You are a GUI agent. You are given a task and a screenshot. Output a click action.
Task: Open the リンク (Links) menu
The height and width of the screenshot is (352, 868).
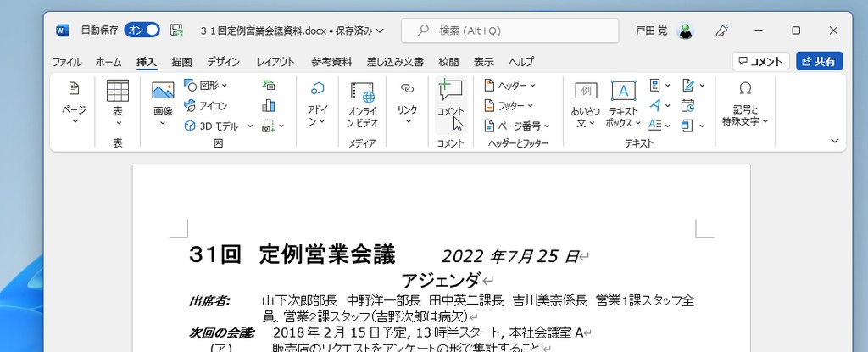408,105
